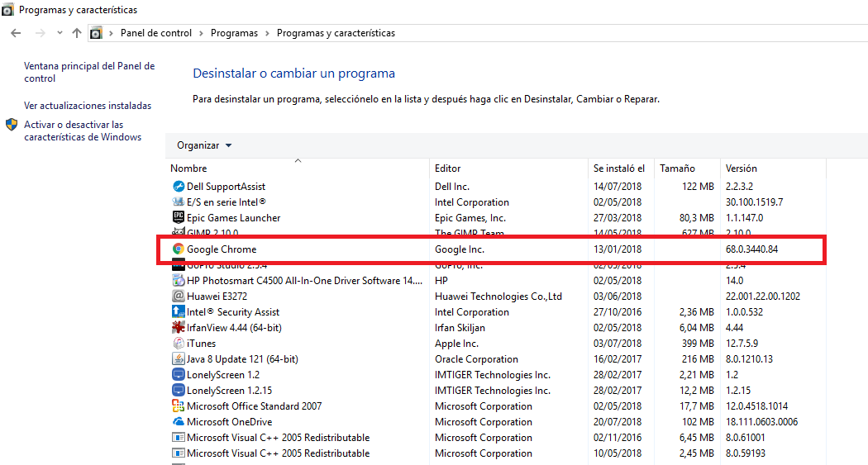Click version 18.111.0603.0006 cell
The height and width of the screenshot is (465, 868).
point(761,422)
